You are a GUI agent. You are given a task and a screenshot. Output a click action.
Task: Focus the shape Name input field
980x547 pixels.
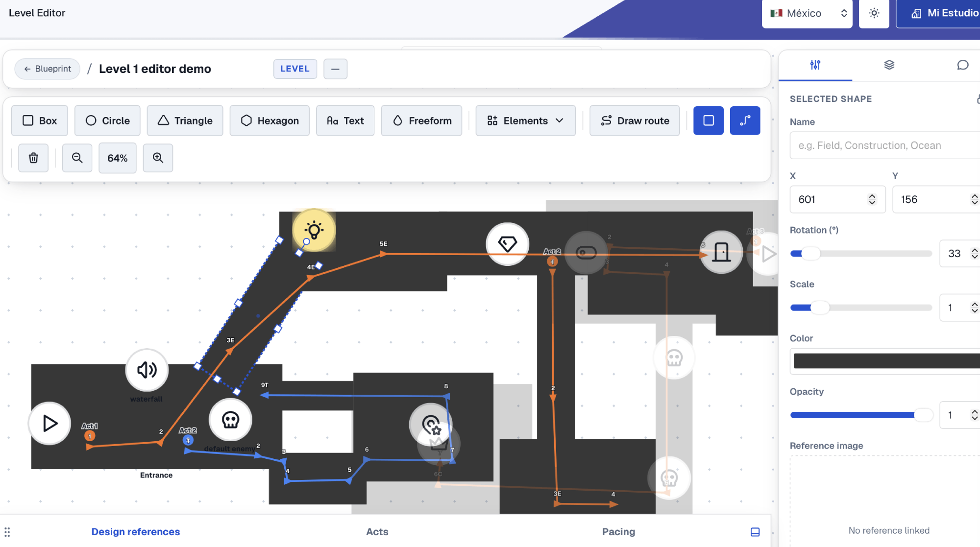pyautogui.click(x=885, y=145)
